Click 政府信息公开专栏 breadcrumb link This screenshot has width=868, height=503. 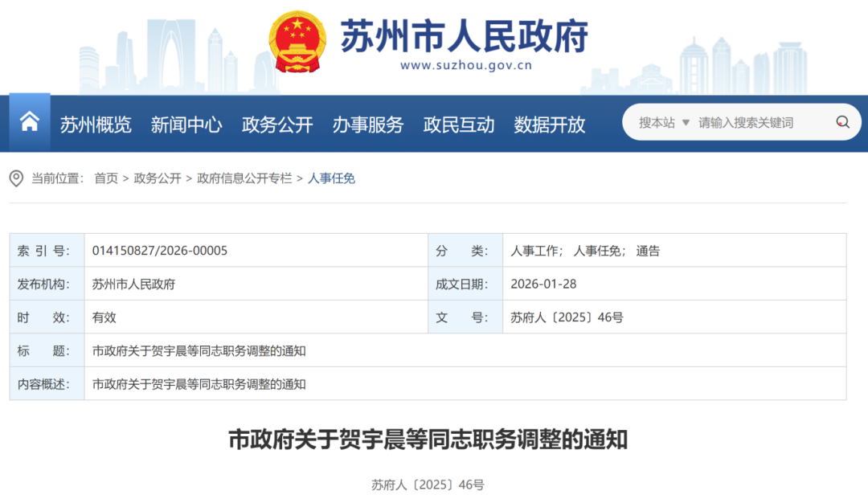244,178
